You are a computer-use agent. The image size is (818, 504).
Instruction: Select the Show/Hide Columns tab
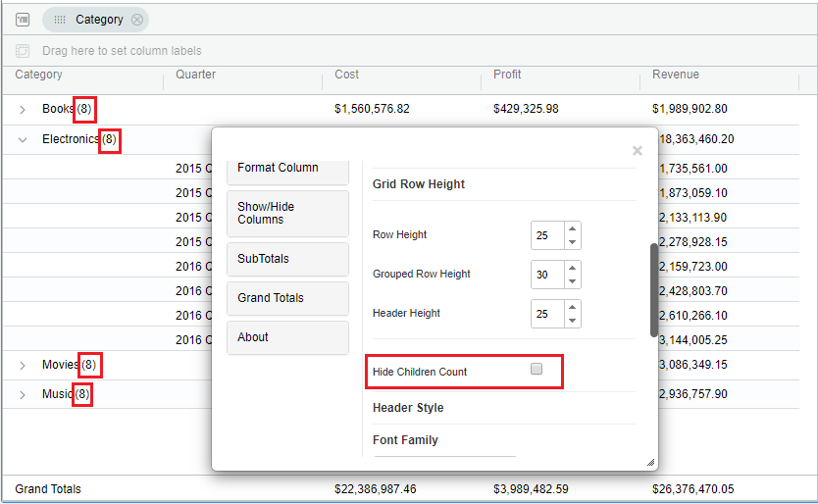coord(287,213)
